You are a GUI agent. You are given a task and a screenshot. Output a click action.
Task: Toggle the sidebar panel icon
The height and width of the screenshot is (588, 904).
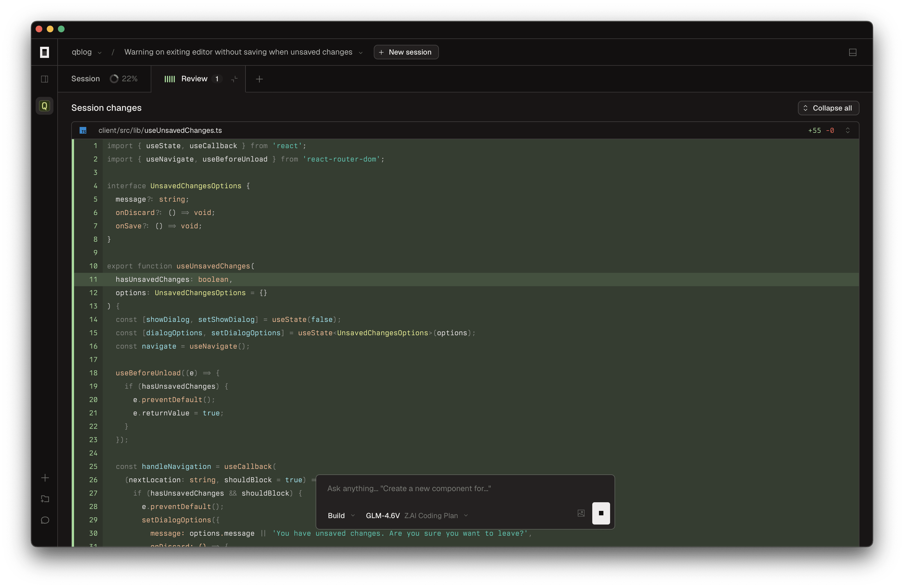click(x=45, y=79)
